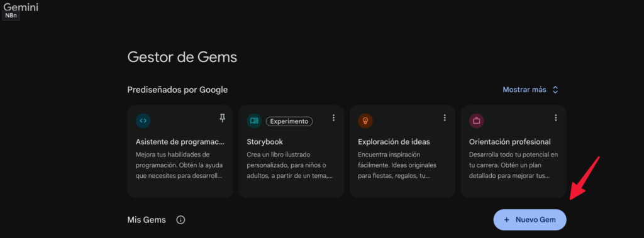Create a new gem with Nuevo Gem button
The image size is (644, 238).
pyautogui.click(x=530, y=220)
